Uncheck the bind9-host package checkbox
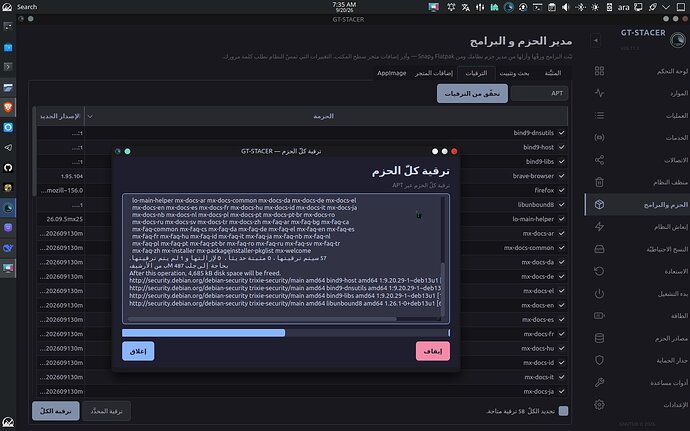The image size is (690, 431). tap(562, 147)
